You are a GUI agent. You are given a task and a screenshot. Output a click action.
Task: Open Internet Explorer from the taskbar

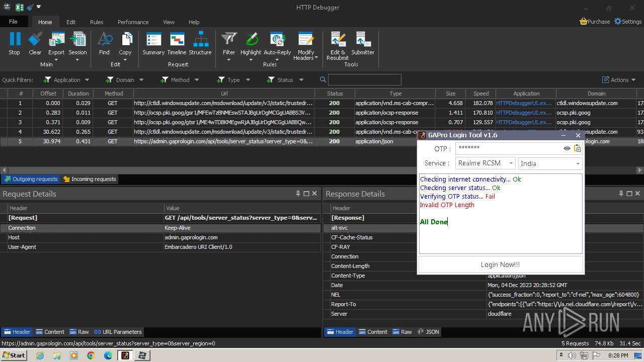[40, 355]
